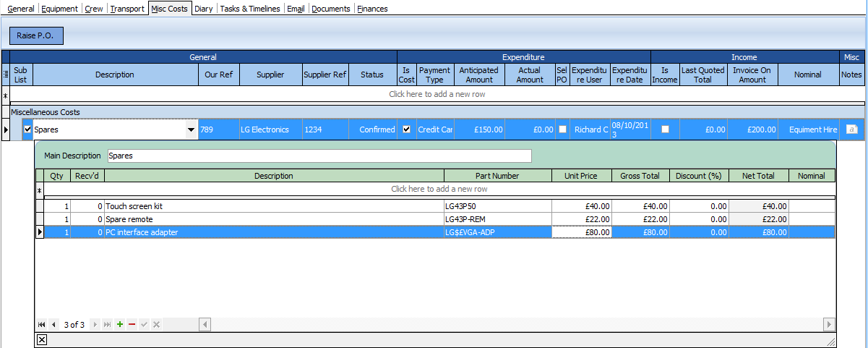This screenshot has width=868, height=348.
Task: Close the sub-list panel with X box
Action: (42, 340)
